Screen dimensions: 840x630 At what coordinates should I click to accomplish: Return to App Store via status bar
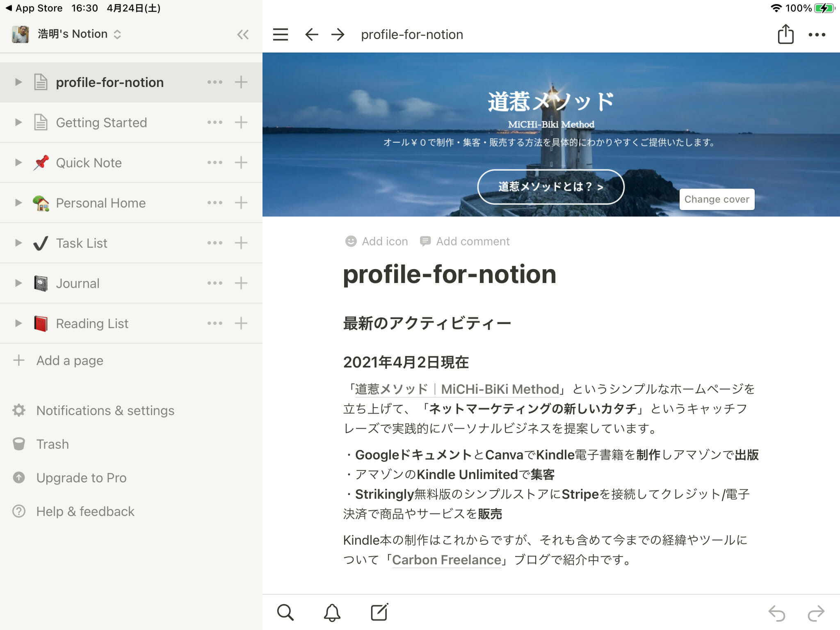(x=34, y=8)
